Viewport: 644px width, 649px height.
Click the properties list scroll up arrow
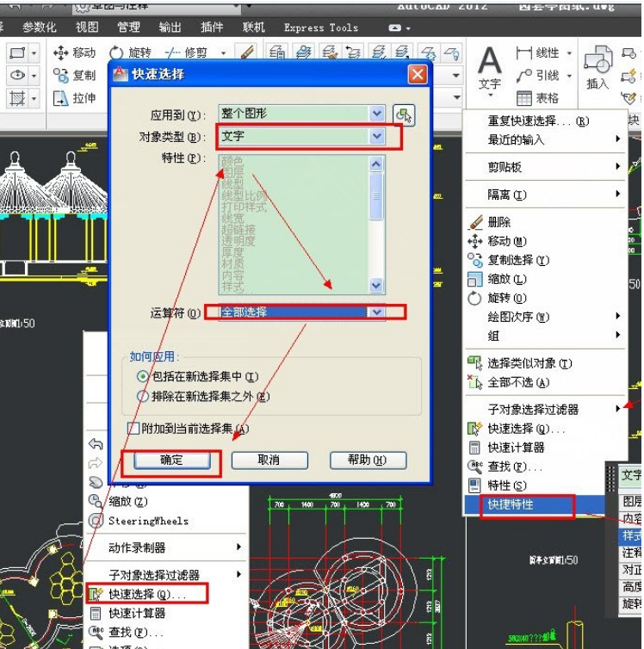click(376, 164)
